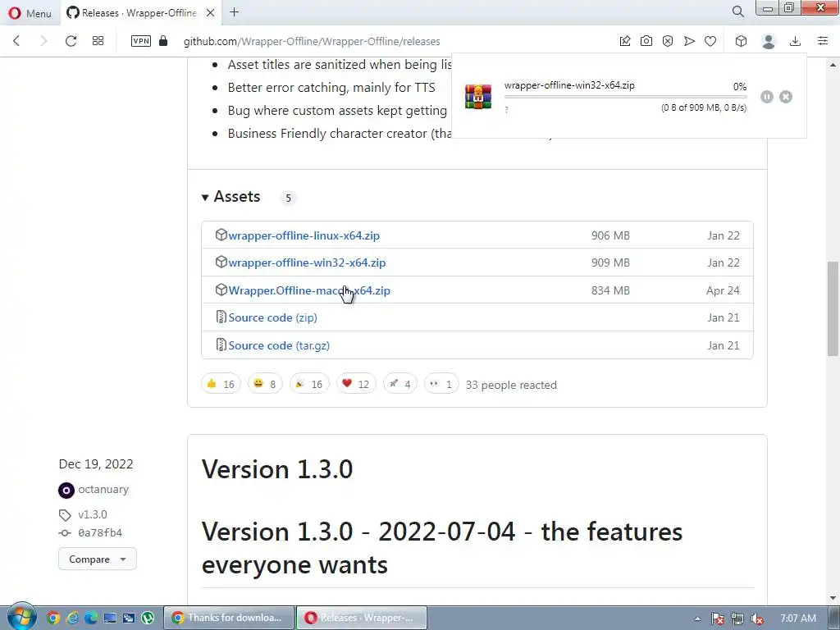
Task: Download Source code (tar.gz)
Action: [279, 345]
